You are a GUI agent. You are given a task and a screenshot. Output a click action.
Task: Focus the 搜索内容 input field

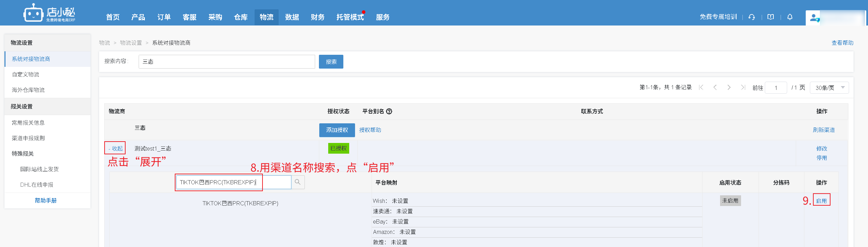[x=226, y=62]
